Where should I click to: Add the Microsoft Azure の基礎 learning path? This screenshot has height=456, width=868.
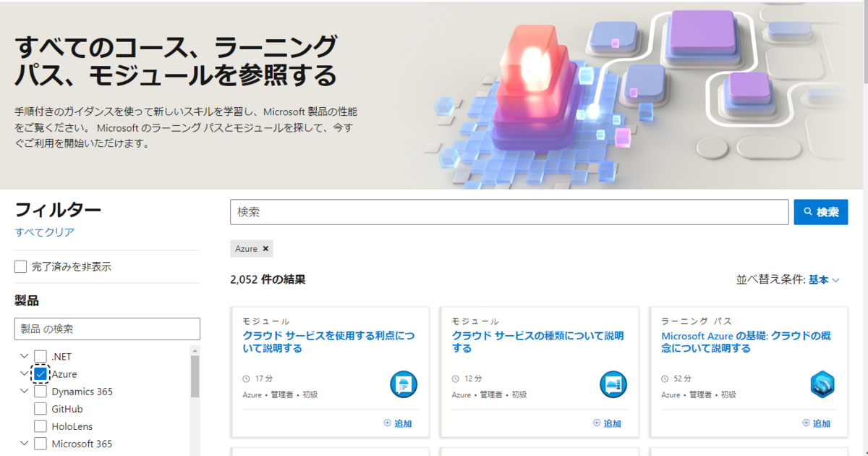[x=817, y=423]
